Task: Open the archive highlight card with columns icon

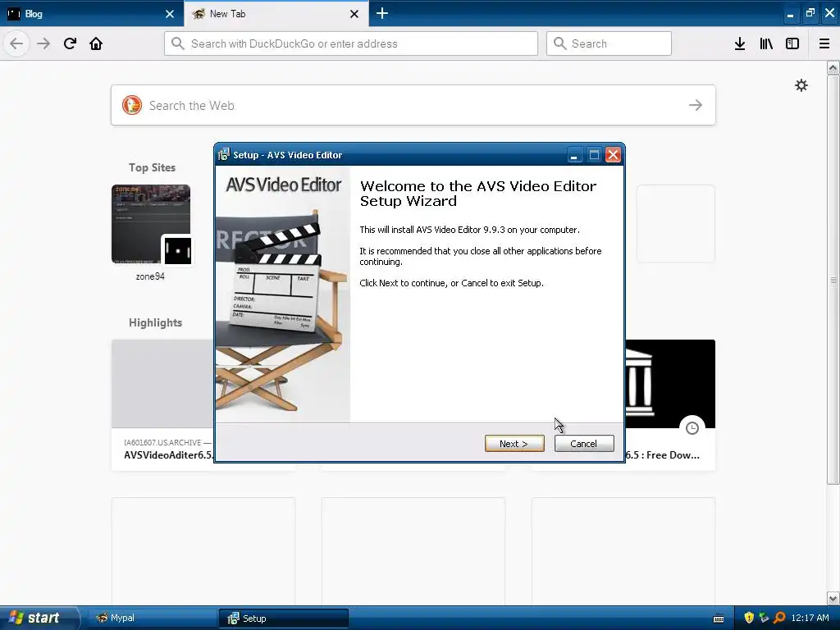Action: 669,405
